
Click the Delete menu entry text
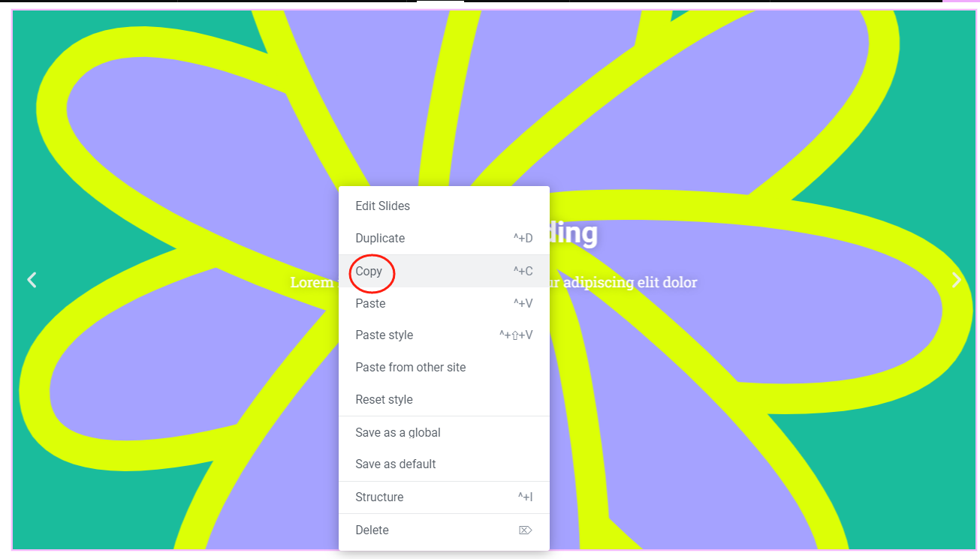tap(372, 530)
